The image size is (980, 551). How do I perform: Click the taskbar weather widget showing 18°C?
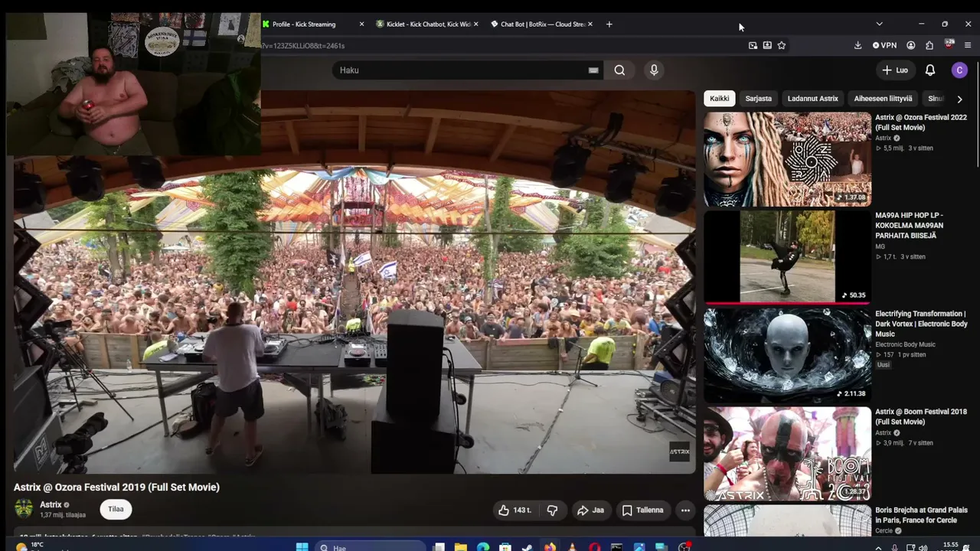(31, 546)
